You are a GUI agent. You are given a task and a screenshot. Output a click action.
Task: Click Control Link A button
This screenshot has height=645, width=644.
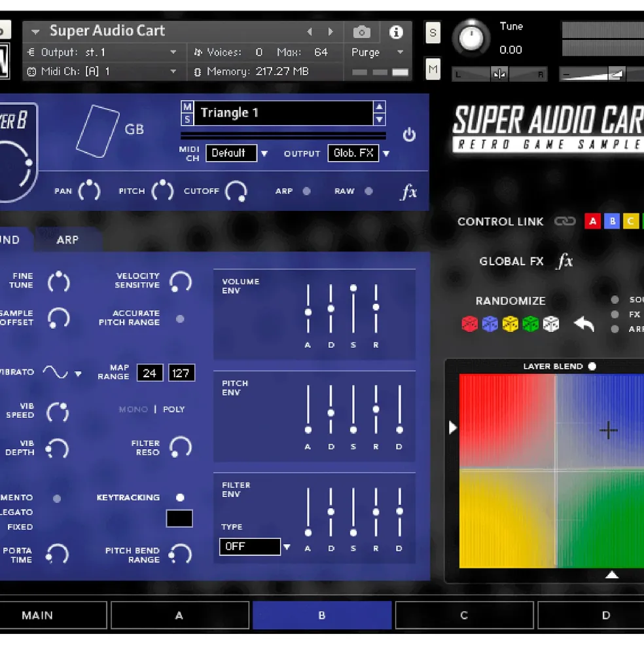(x=592, y=221)
